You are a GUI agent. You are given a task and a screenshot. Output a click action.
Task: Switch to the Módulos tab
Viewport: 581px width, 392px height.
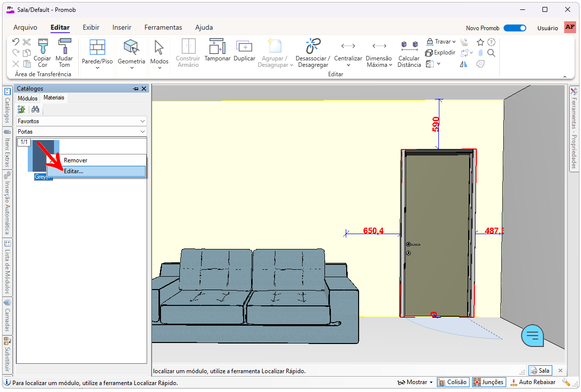click(28, 98)
